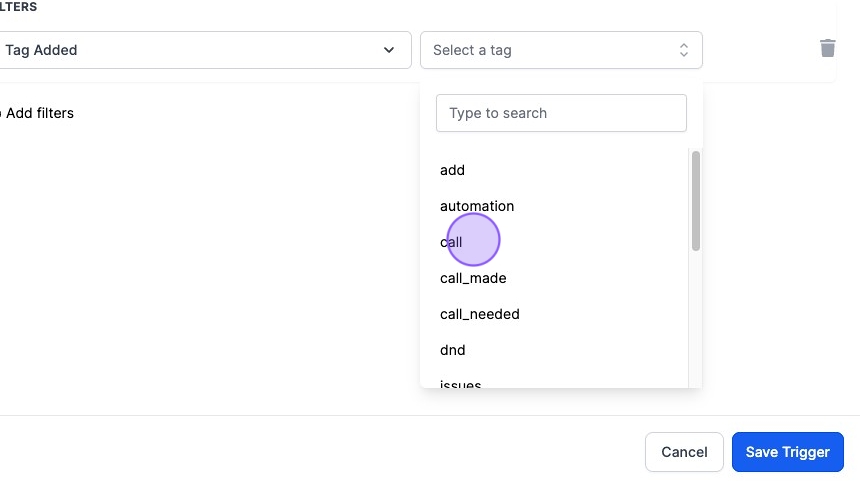Delete the Tag Added filter with trash icon
The width and height of the screenshot is (860, 481).
827,48
